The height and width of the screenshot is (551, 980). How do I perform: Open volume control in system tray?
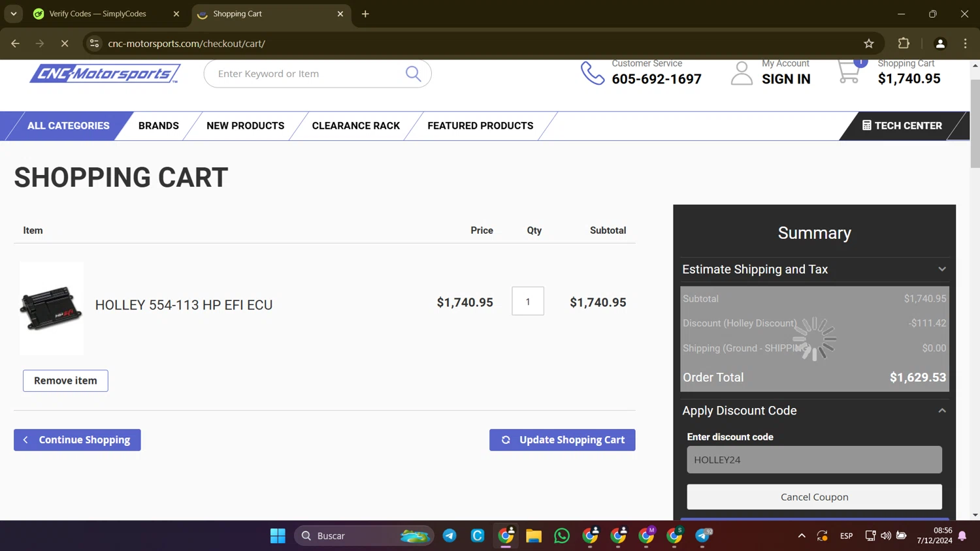tap(885, 536)
